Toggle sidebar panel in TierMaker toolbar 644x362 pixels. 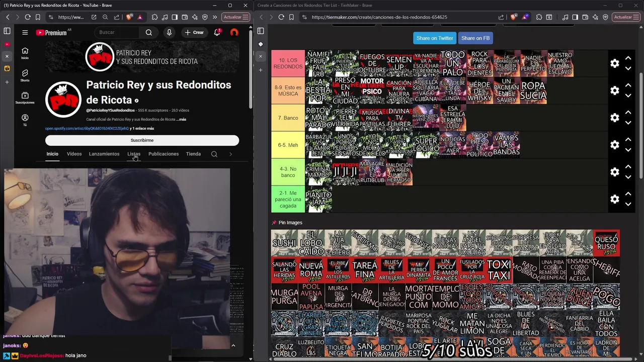(575, 17)
